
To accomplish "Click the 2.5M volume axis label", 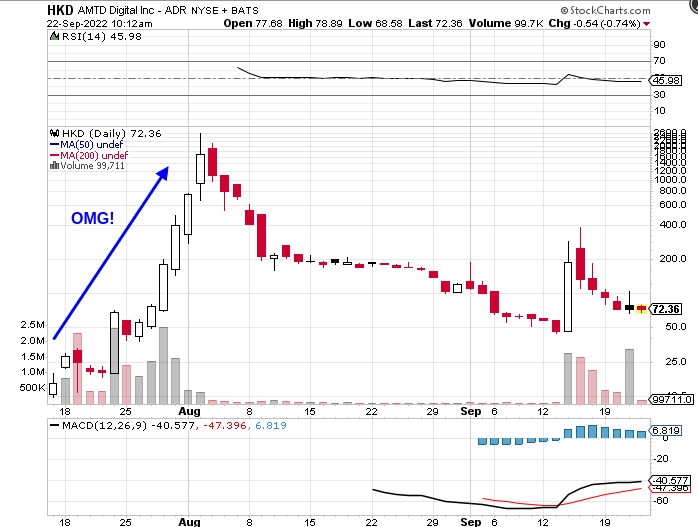I will (x=32, y=324).
